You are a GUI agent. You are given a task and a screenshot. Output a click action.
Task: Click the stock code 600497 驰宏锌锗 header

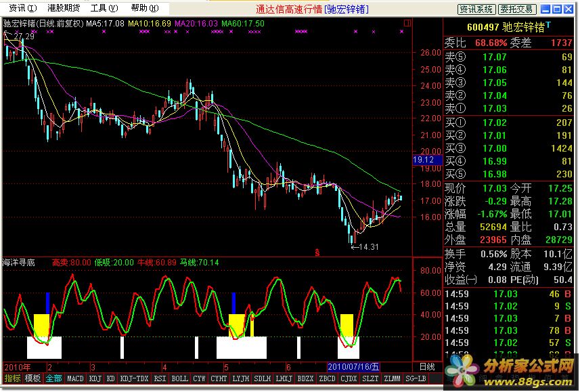(506, 27)
